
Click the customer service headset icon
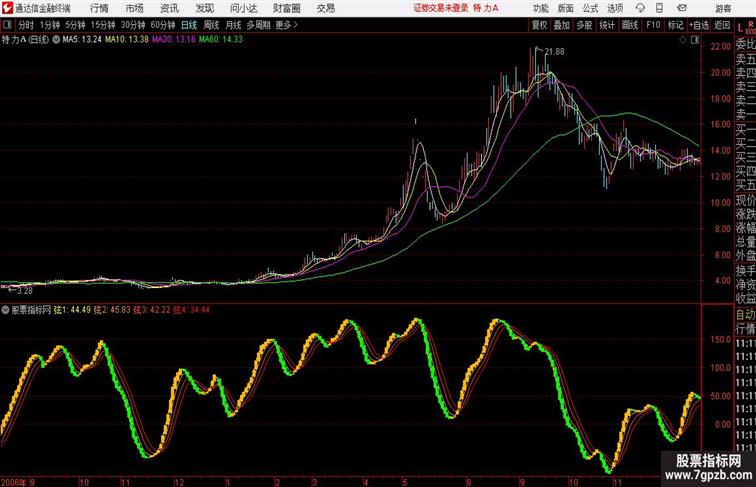[640, 8]
